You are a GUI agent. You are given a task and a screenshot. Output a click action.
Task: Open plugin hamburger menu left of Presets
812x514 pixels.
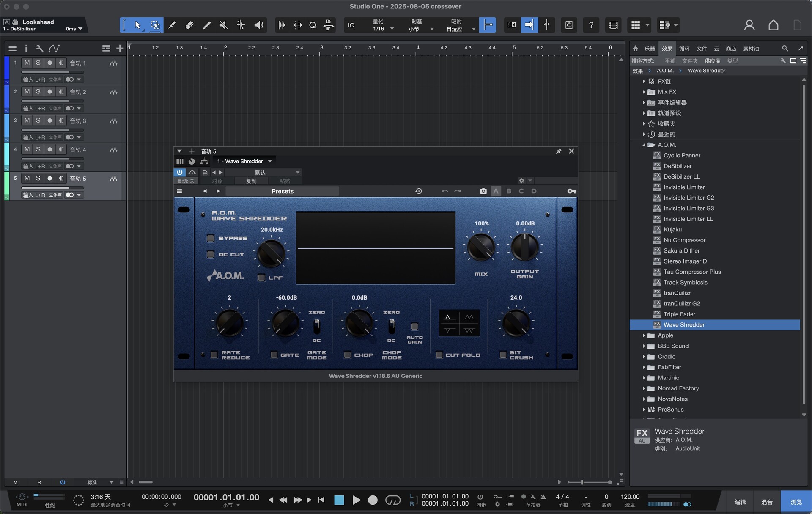[x=179, y=191]
